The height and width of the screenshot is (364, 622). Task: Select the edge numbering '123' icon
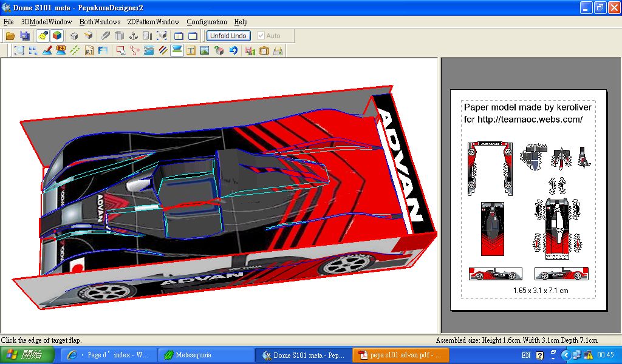click(x=61, y=51)
